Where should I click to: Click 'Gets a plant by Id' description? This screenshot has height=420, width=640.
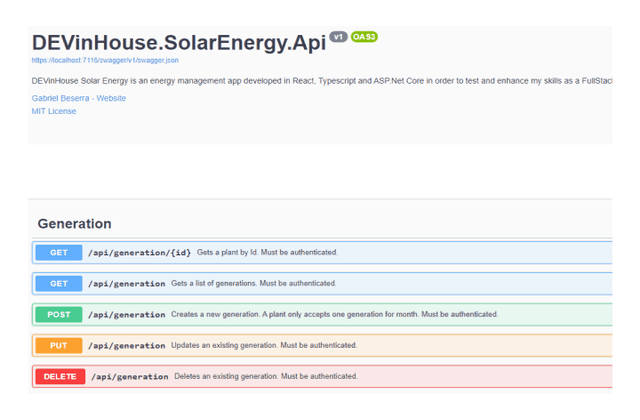click(267, 252)
